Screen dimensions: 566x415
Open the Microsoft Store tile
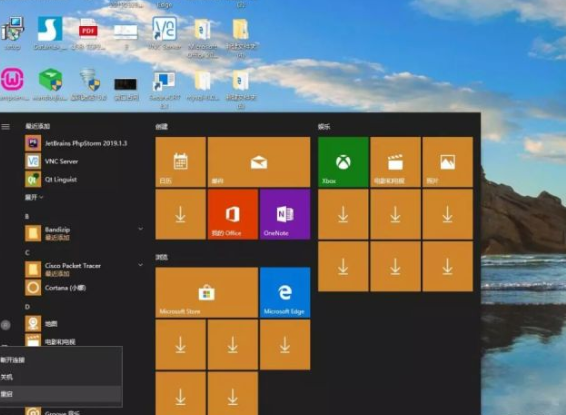pos(206,292)
